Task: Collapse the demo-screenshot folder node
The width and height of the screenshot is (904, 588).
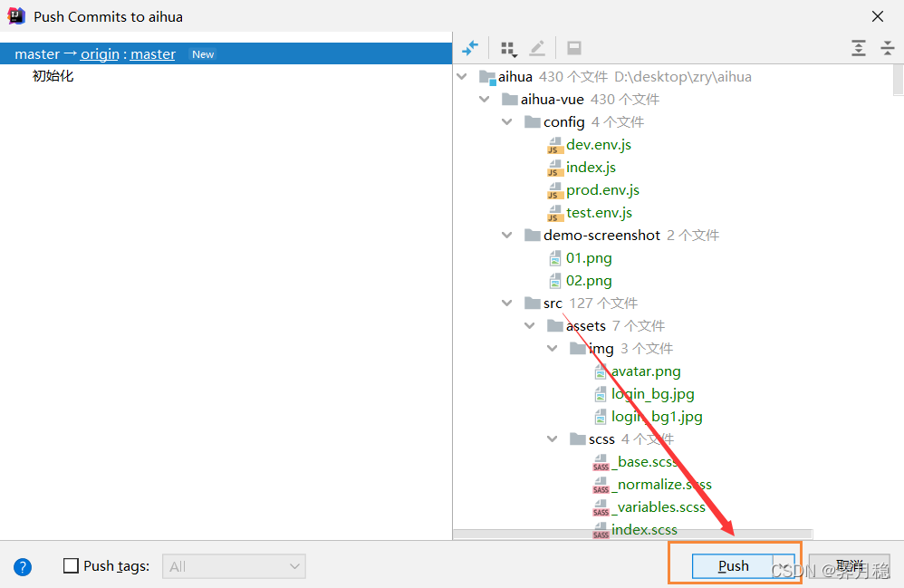Action: coord(506,236)
